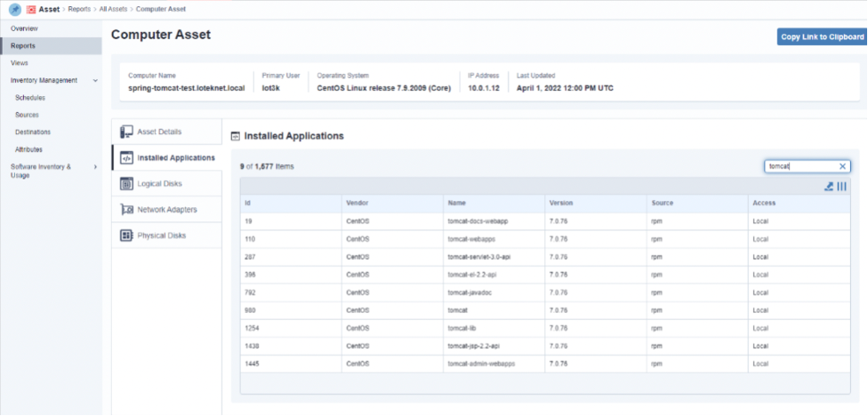Click the pin icon in the header
The width and height of the screenshot is (868, 416).
tap(15, 10)
